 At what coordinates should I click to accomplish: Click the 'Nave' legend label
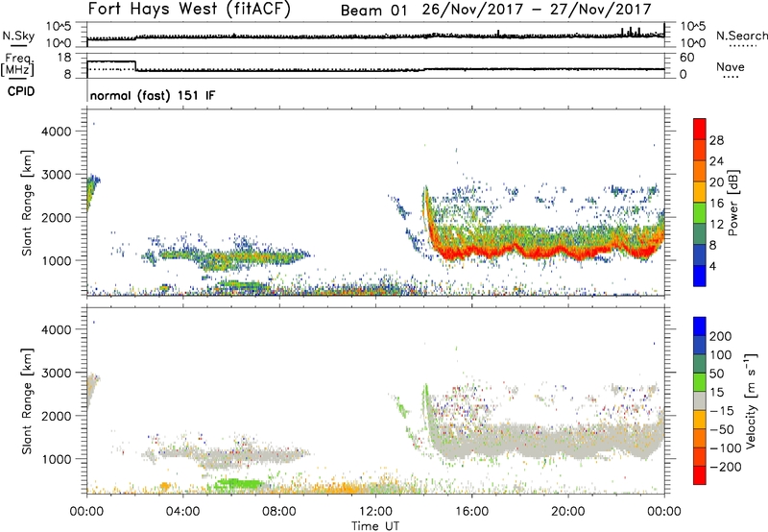click(x=731, y=67)
